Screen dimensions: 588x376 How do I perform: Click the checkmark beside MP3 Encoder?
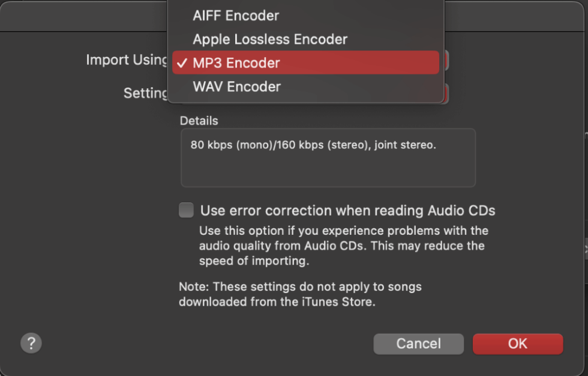point(181,62)
